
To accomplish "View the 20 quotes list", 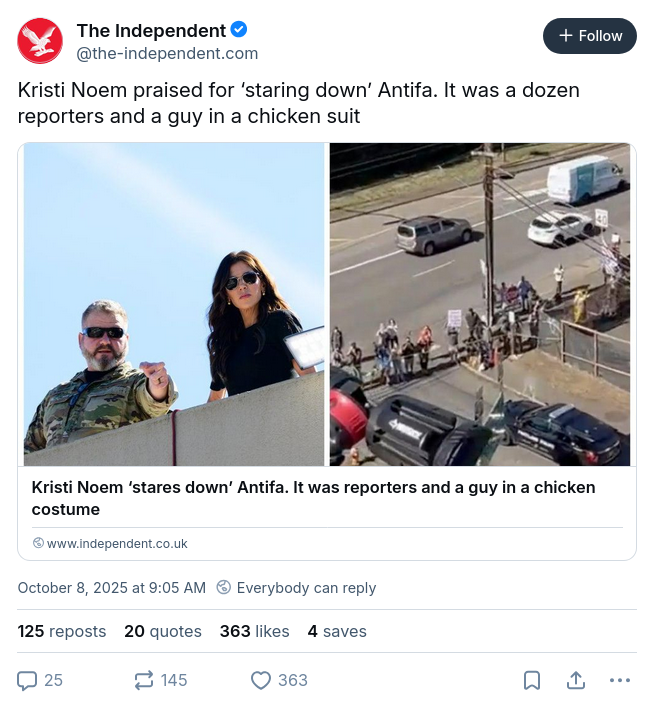I will point(163,631).
